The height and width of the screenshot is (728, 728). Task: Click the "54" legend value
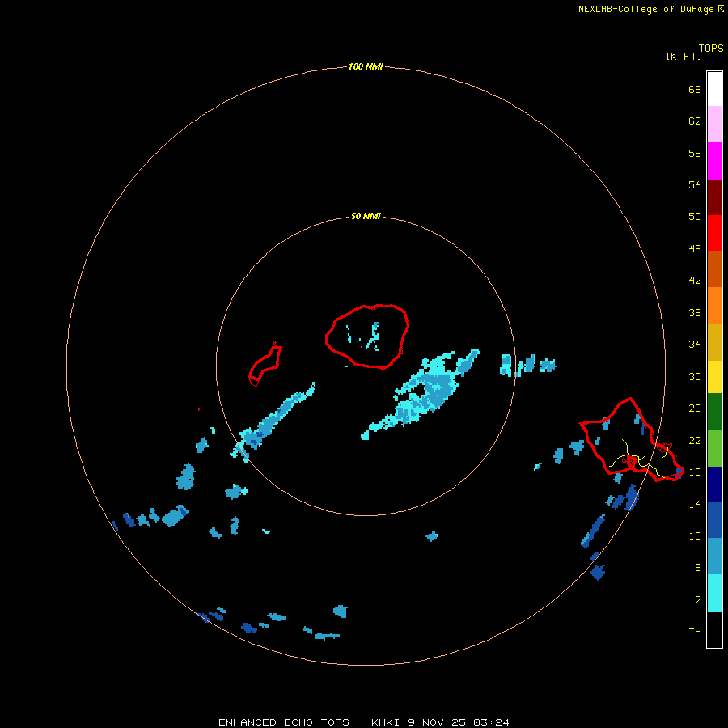coord(695,184)
